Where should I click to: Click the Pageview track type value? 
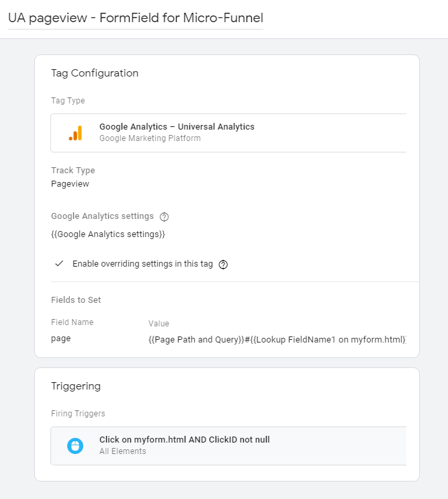[70, 183]
